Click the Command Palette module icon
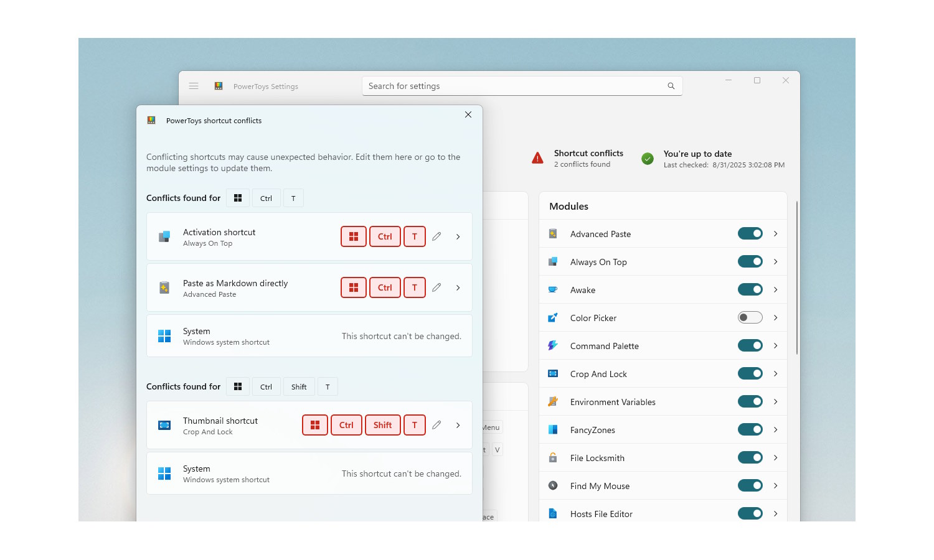 pos(552,346)
